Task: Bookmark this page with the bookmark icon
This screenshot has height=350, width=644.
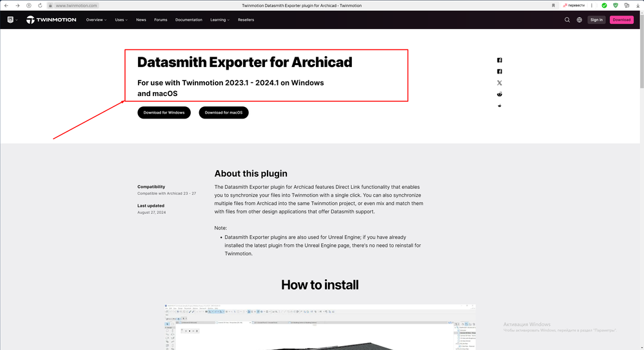Action: (x=553, y=5)
